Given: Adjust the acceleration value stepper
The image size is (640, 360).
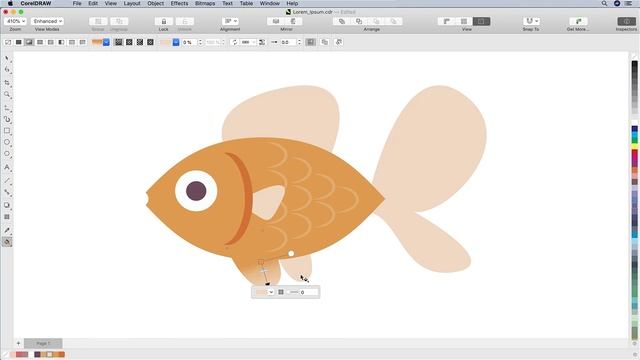Looking at the screenshot, I should pyautogui.click(x=299, y=42).
